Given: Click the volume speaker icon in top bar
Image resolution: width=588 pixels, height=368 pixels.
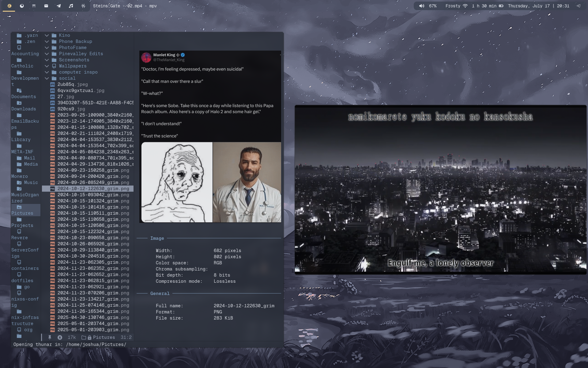Looking at the screenshot, I should [x=422, y=6].
